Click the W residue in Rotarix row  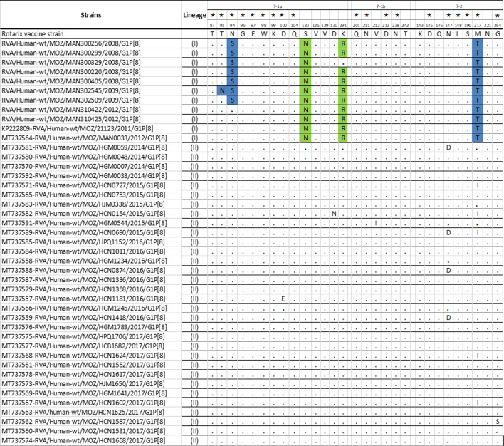263,34
